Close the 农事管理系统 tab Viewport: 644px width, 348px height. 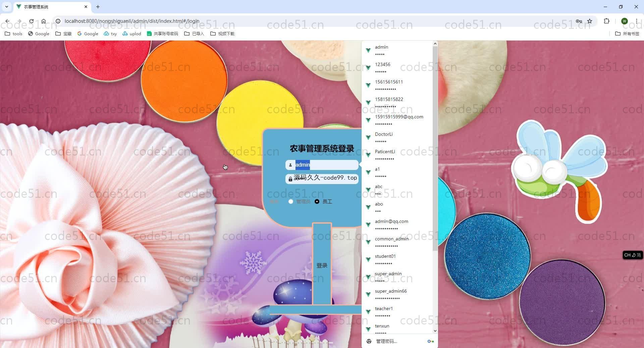[86, 7]
